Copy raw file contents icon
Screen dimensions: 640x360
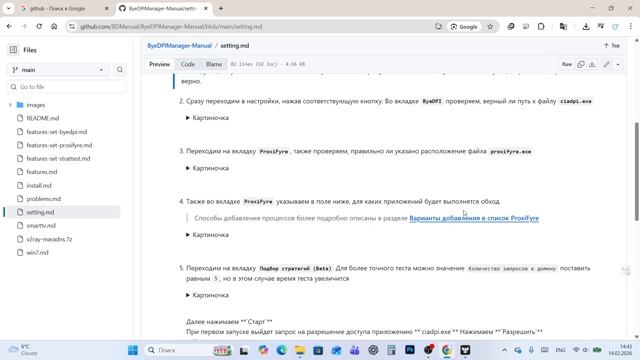point(581,64)
